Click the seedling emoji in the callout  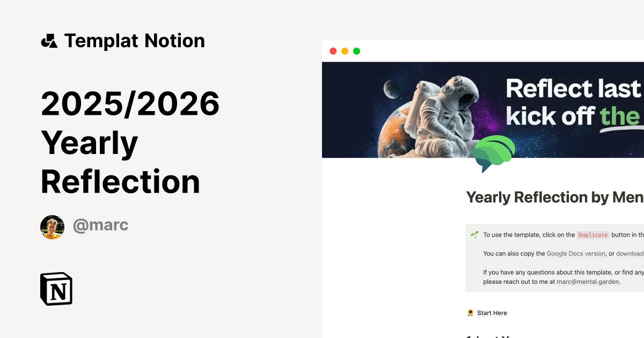[474, 234]
